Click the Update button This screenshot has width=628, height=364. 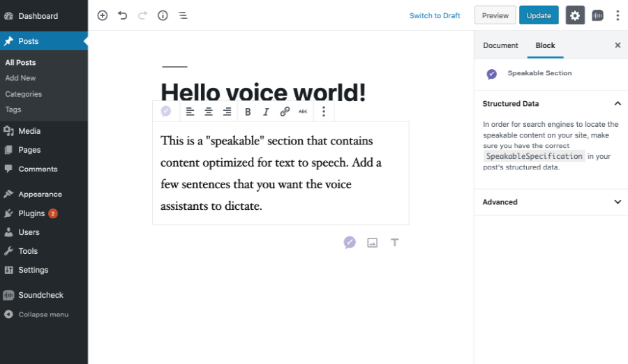point(539,15)
